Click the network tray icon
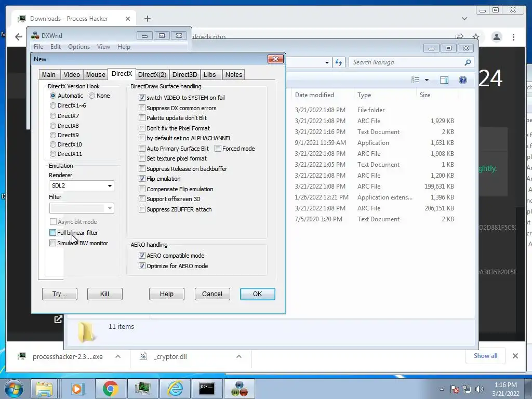Image resolution: width=532 pixels, height=399 pixels. point(467,389)
